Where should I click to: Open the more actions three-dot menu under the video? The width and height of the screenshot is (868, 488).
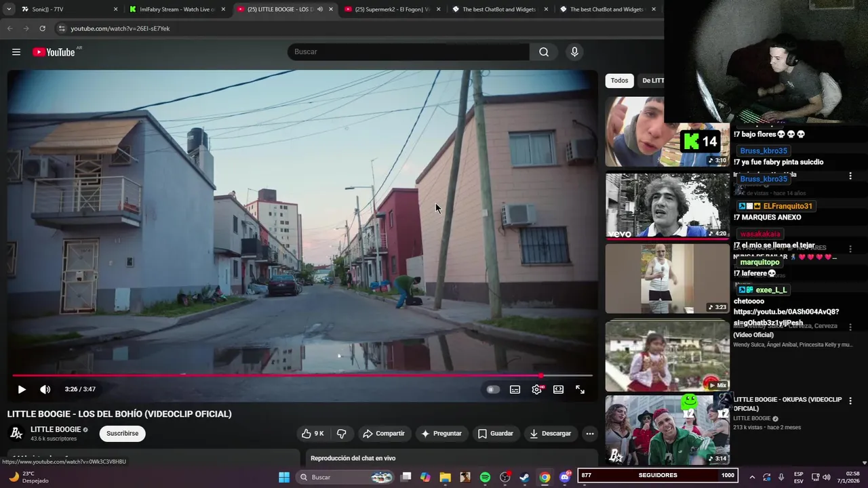590,434
